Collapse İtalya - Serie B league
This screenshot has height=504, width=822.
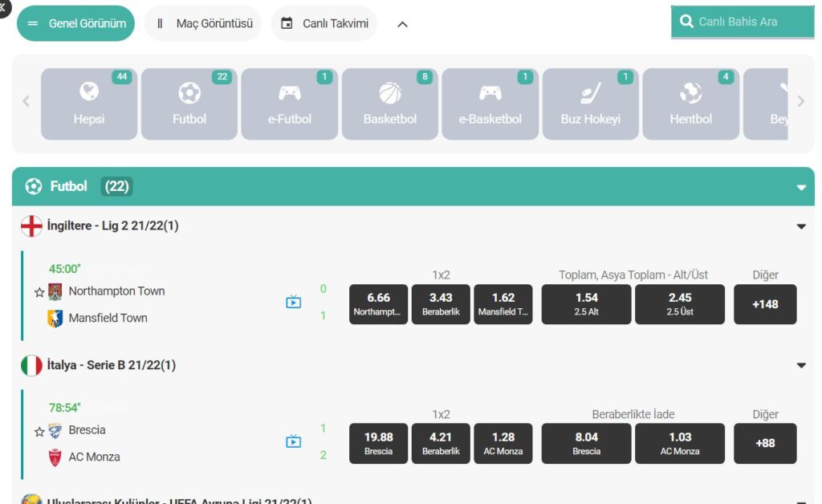click(x=801, y=365)
